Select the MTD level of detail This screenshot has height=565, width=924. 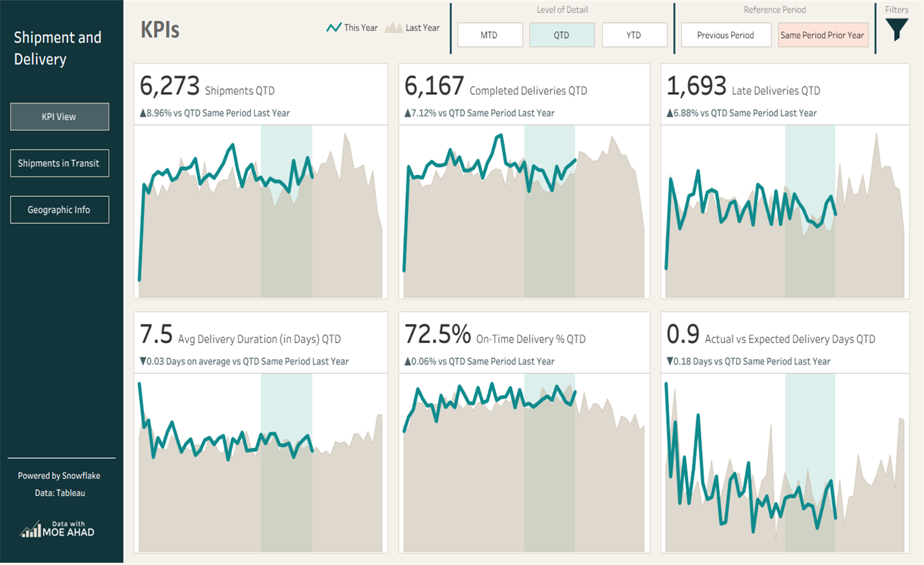[490, 35]
